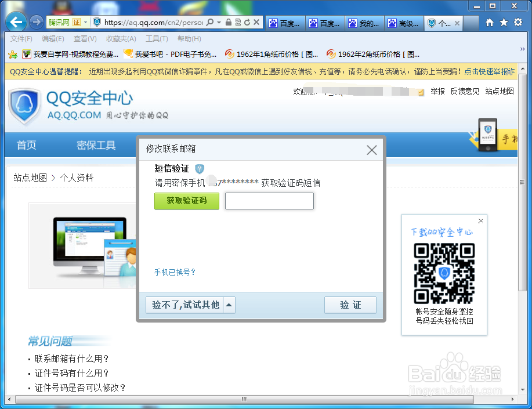Viewport: 532px width, 409px height.
Task: Click the mobile phone app promo icon
Action: click(488, 135)
